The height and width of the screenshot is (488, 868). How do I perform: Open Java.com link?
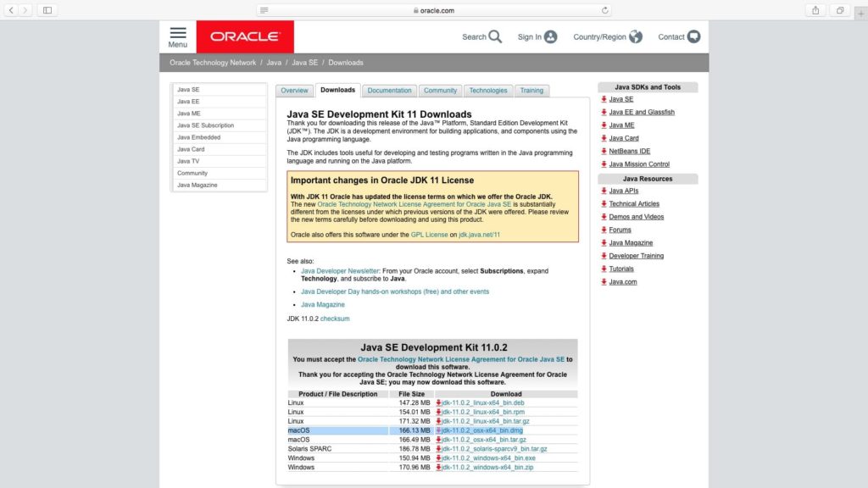[623, 281]
